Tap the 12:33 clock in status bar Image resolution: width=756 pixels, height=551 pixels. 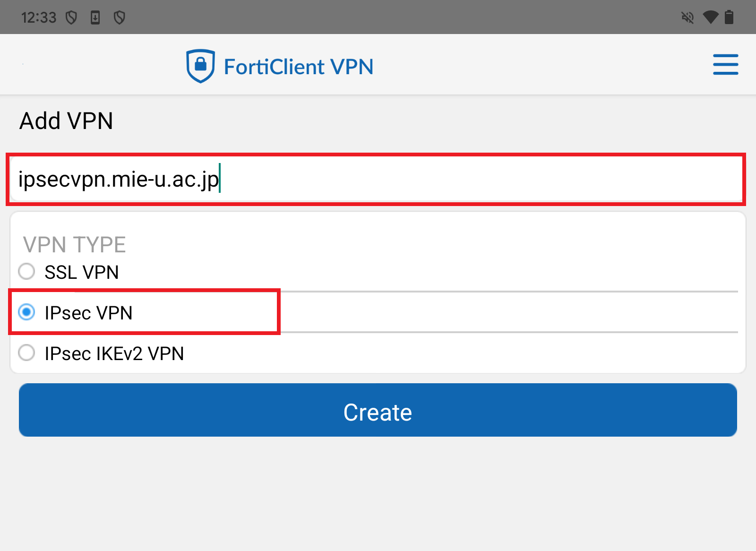coord(39,18)
